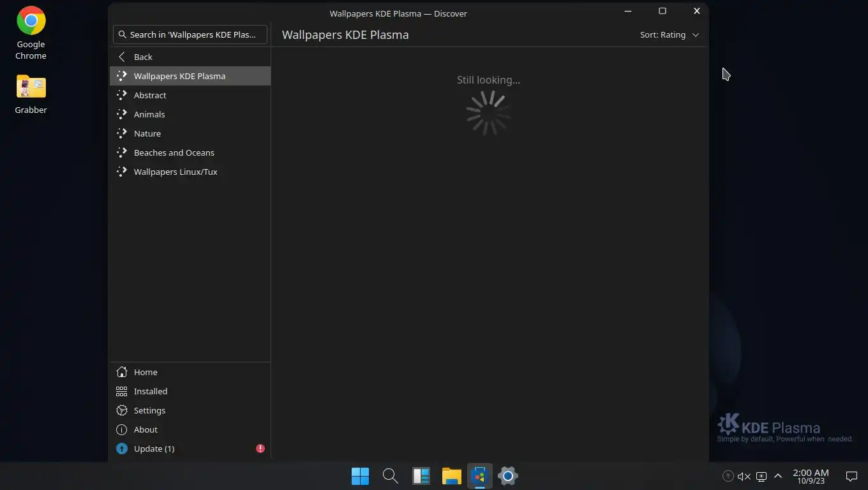868x490 pixels.
Task: Click the Installed grid icon
Action: click(122, 391)
